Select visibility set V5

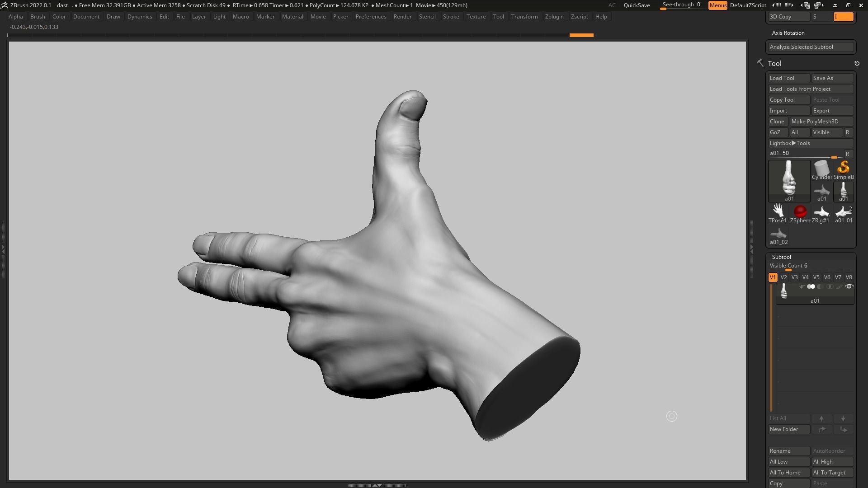coord(816,277)
